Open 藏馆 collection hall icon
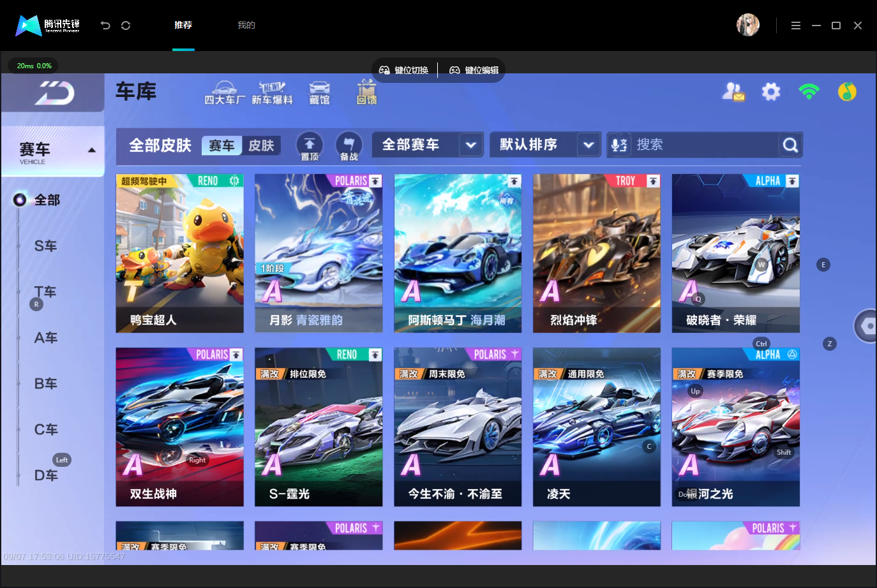Image resolution: width=877 pixels, height=588 pixels. (319, 93)
